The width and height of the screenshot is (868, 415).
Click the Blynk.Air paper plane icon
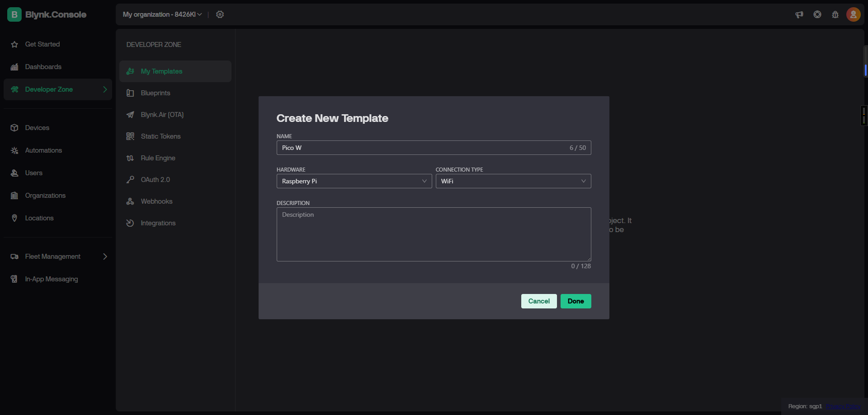(x=130, y=115)
